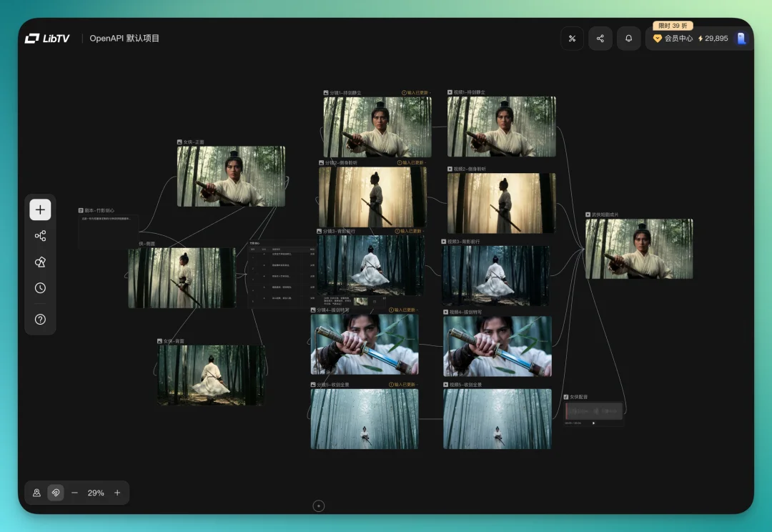772x532 pixels.
Task: Open the workflow nodes icon in left sidebar
Action: point(40,236)
